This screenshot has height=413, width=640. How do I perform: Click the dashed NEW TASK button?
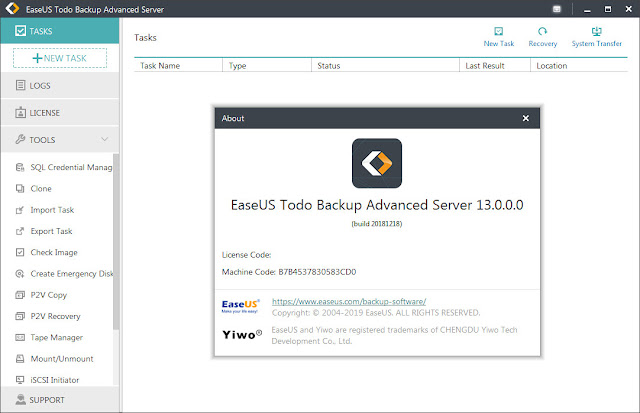60,58
